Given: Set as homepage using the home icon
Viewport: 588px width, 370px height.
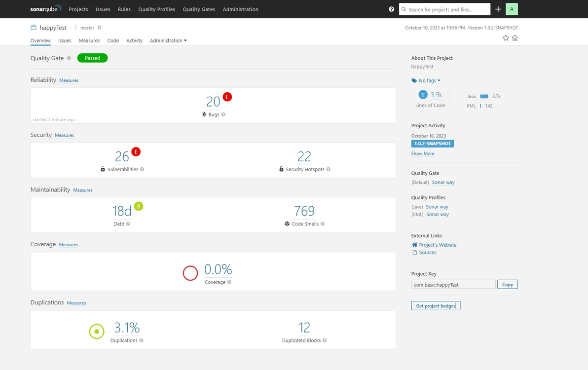Looking at the screenshot, I should [x=515, y=38].
